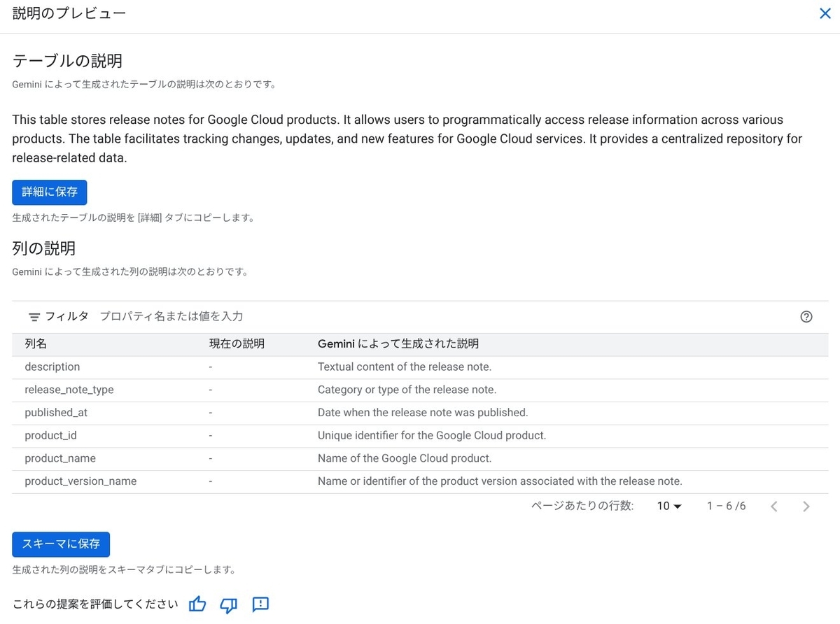Click the thumbs up rating icon
Image resolution: width=840 pixels, height=624 pixels.
[x=197, y=604]
